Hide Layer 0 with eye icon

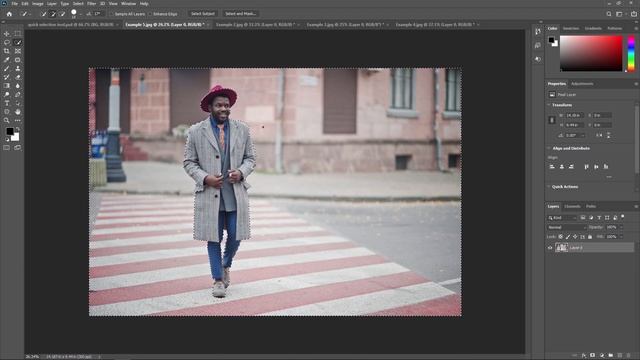[550, 248]
